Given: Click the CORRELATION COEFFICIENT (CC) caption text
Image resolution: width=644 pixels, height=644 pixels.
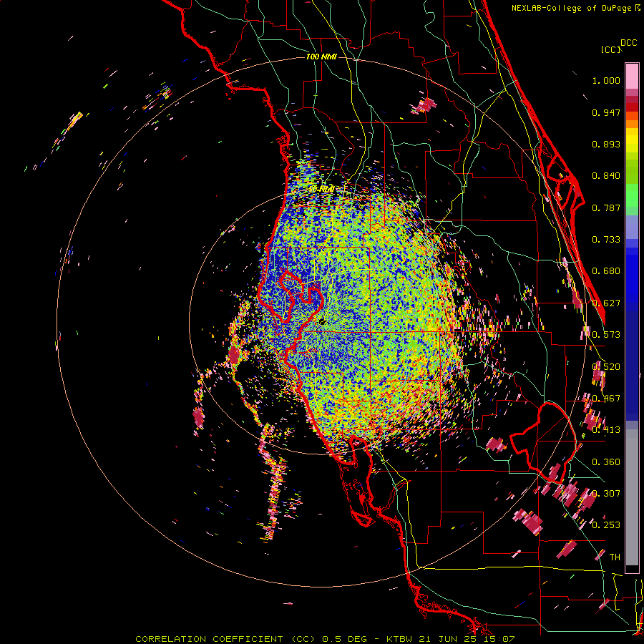Looking at the screenshot, I should (x=225, y=639).
